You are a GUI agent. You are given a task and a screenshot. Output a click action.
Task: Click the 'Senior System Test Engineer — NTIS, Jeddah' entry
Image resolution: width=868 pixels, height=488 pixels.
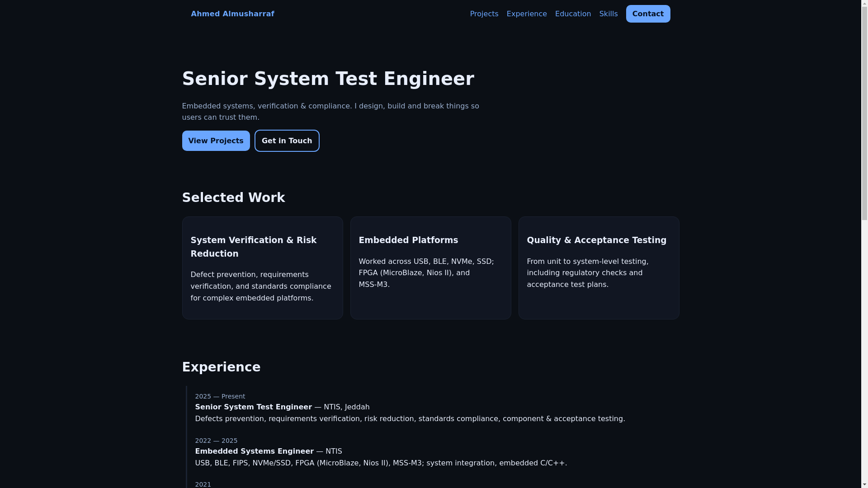click(282, 407)
